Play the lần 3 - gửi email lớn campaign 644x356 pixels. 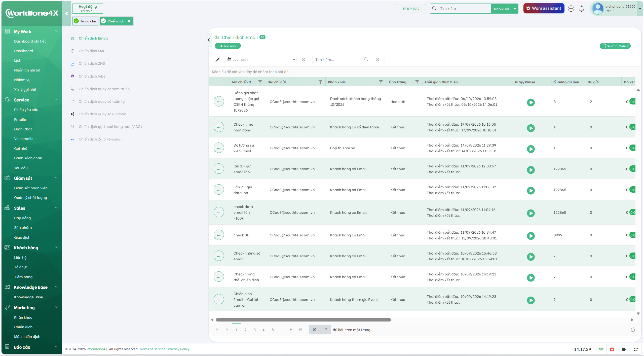pyautogui.click(x=531, y=170)
